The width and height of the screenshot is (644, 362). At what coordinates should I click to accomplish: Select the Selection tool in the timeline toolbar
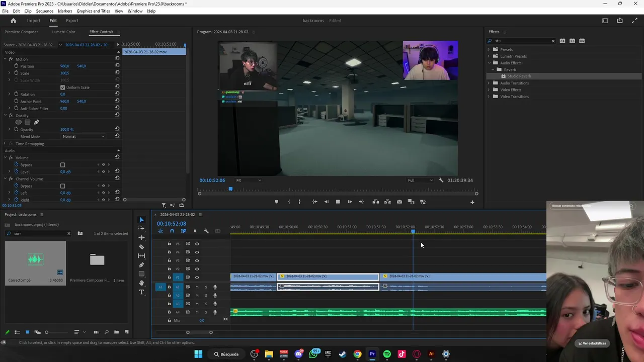[141, 220]
